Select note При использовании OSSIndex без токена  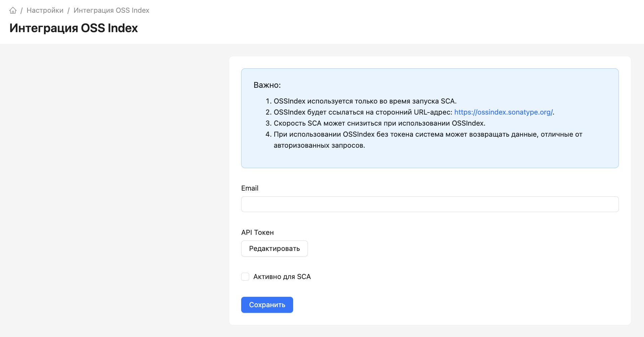coord(428,140)
